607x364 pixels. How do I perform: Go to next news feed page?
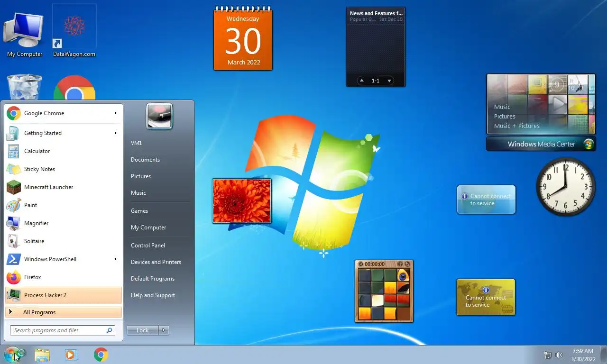(389, 81)
